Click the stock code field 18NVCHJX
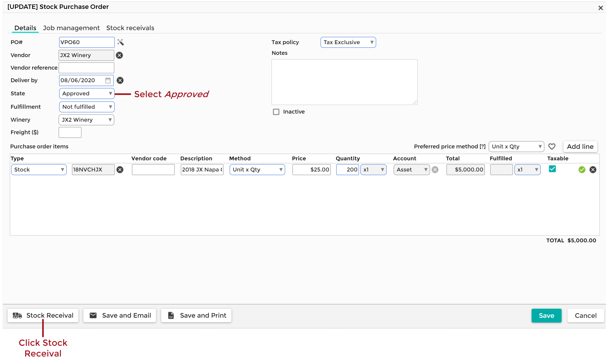The image size is (606, 364). tap(93, 169)
